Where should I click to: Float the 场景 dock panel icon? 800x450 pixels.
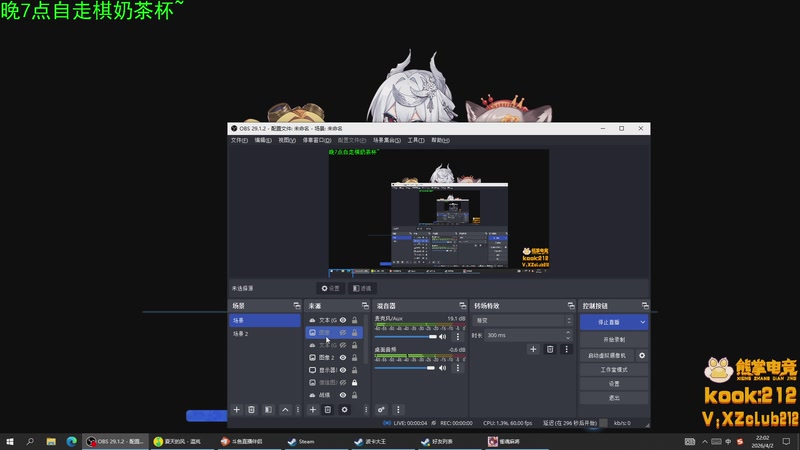click(x=296, y=306)
